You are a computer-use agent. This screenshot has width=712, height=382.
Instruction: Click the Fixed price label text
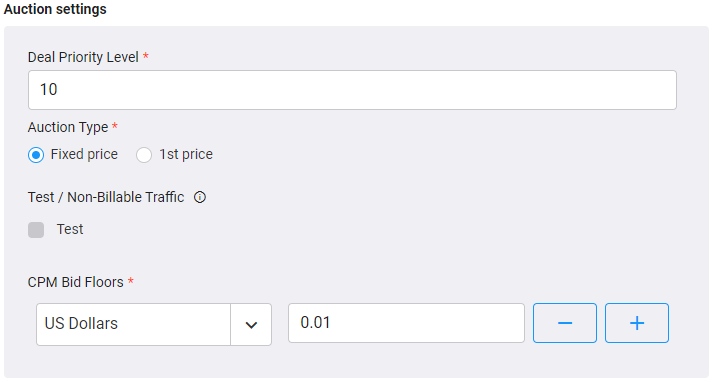click(x=84, y=154)
